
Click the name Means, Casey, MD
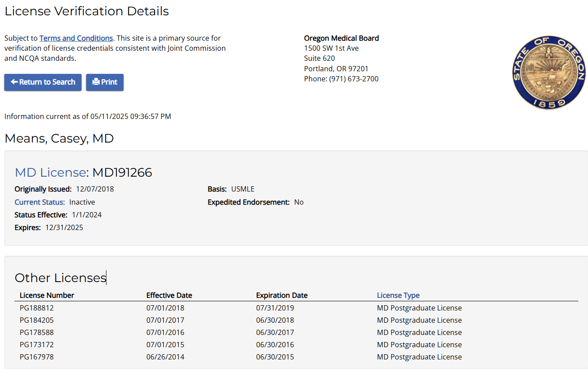pyautogui.click(x=59, y=139)
